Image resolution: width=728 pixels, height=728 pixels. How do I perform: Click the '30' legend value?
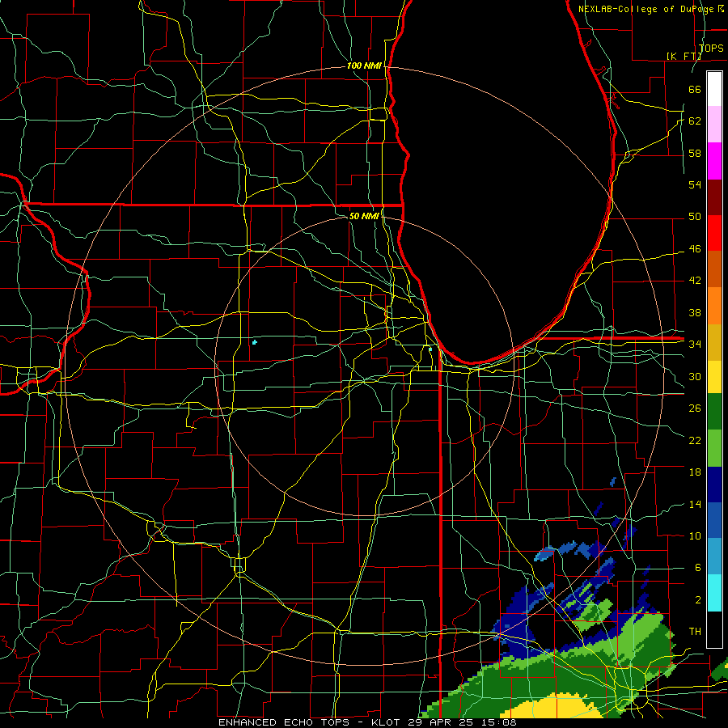695,376
